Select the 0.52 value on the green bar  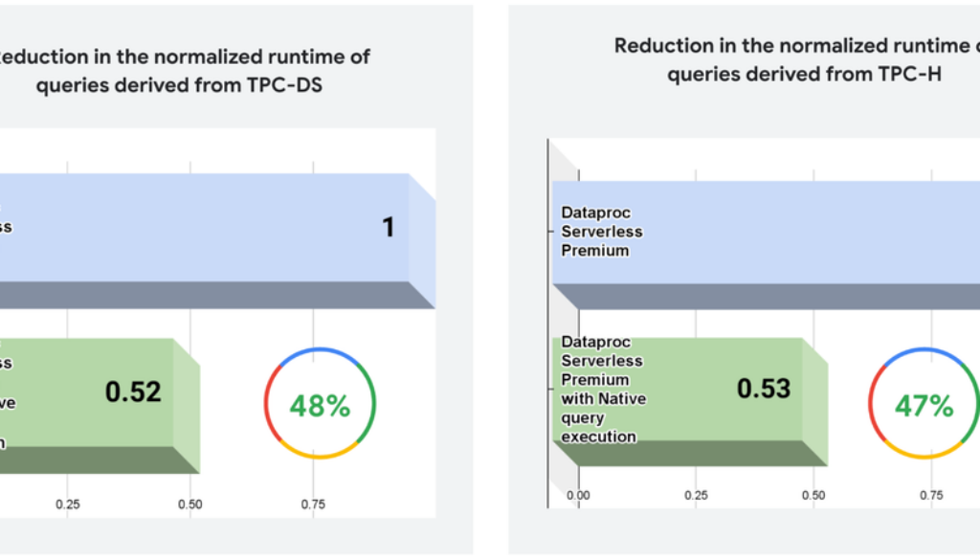[133, 392]
